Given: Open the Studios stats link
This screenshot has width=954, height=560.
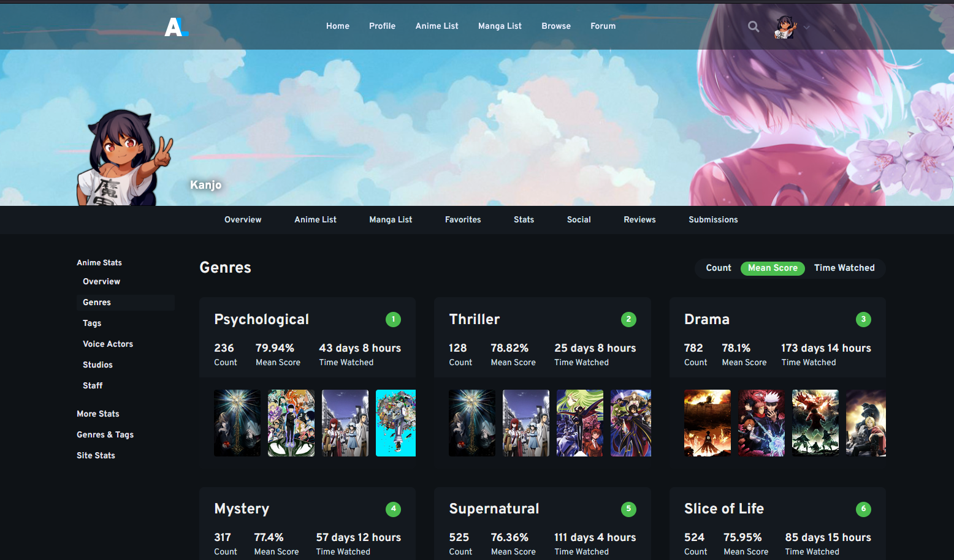Looking at the screenshot, I should click(x=97, y=365).
